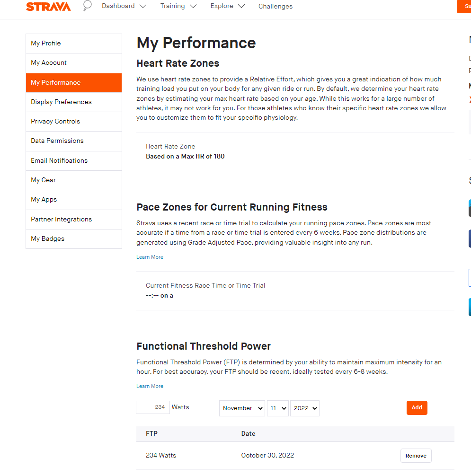Click Learn More under Pace Zones
471x476 pixels.
(150, 257)
